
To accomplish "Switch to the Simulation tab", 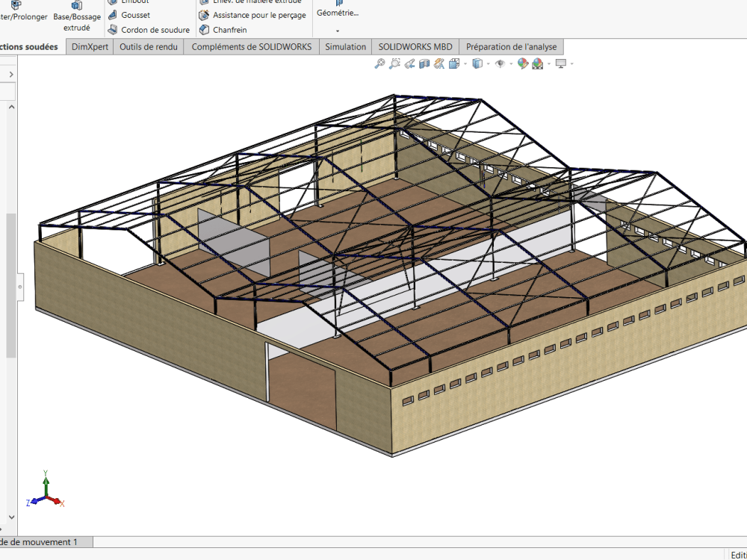I will [x=344, y=46].
